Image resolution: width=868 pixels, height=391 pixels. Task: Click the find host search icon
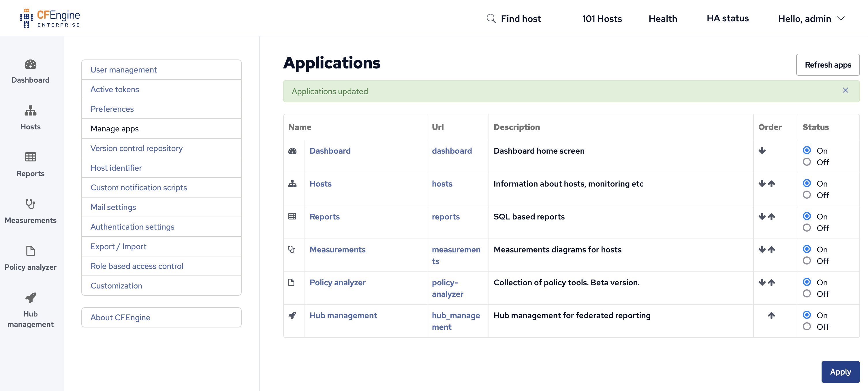tap(491, 18)
